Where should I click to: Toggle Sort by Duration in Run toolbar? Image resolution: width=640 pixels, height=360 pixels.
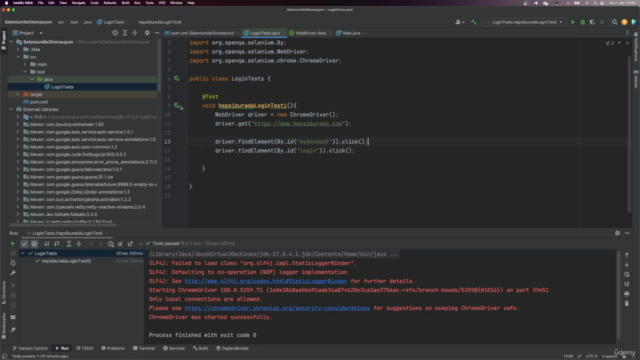(x=57, y=244)
